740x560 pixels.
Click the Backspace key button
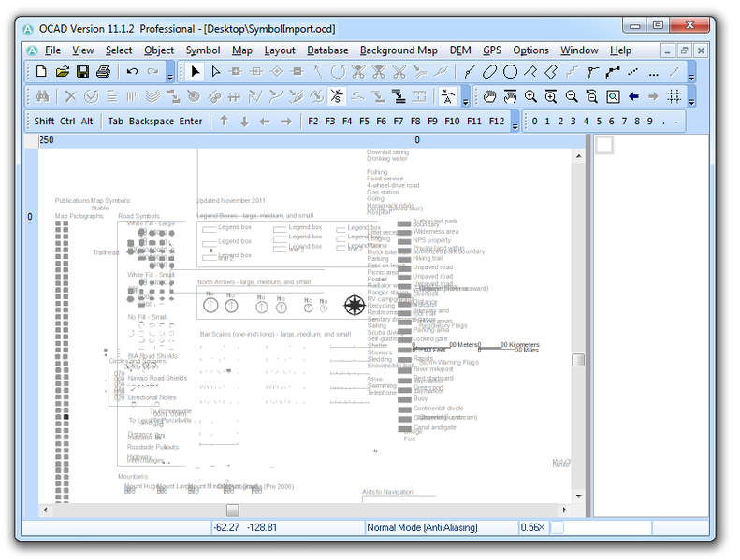(x=152, y=122)
